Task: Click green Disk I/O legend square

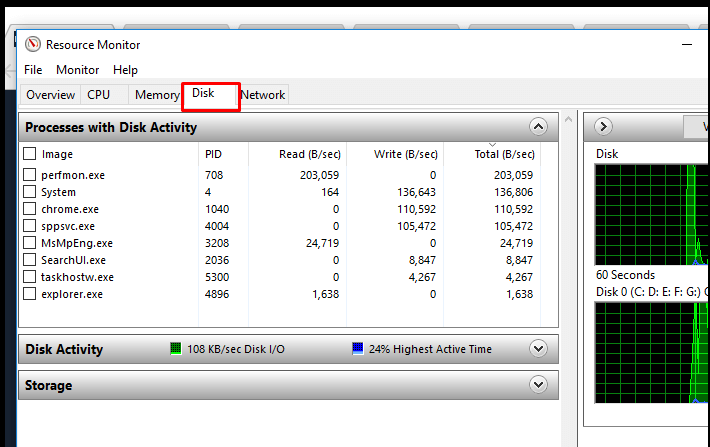Action: pos(175,348)
